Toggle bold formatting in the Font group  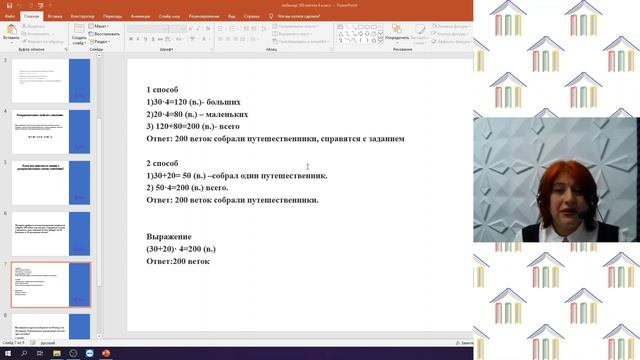click(131, 39)
